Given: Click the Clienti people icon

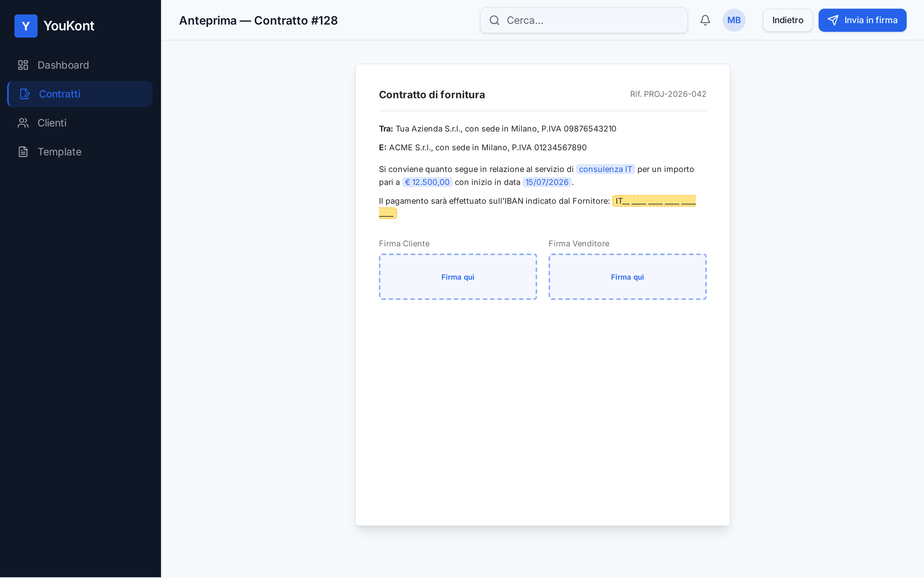Looking at the screenshot, I should click(23, 123).
